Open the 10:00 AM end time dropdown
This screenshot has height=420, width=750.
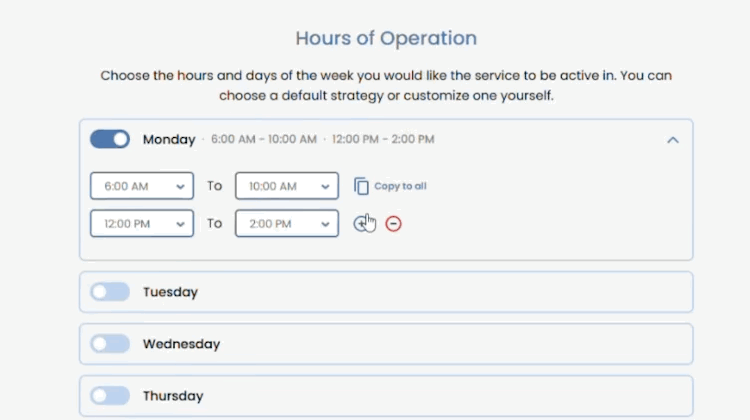[286, 186]
